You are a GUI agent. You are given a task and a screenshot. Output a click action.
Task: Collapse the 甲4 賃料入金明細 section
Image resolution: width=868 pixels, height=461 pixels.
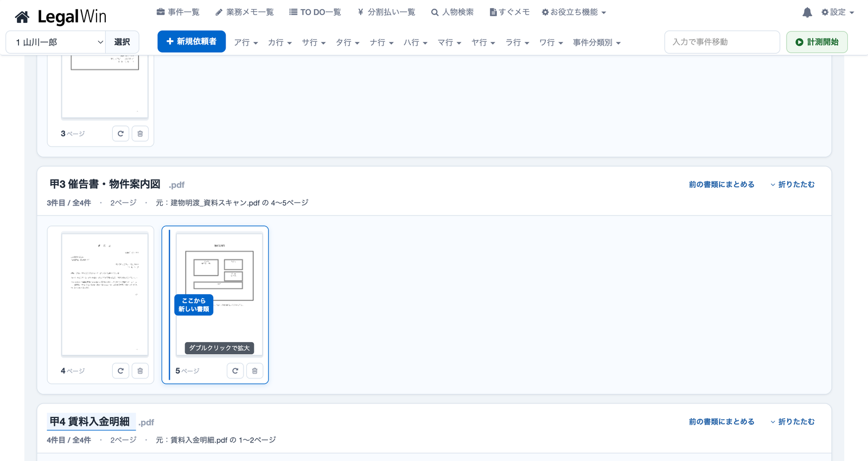(793, 422)
